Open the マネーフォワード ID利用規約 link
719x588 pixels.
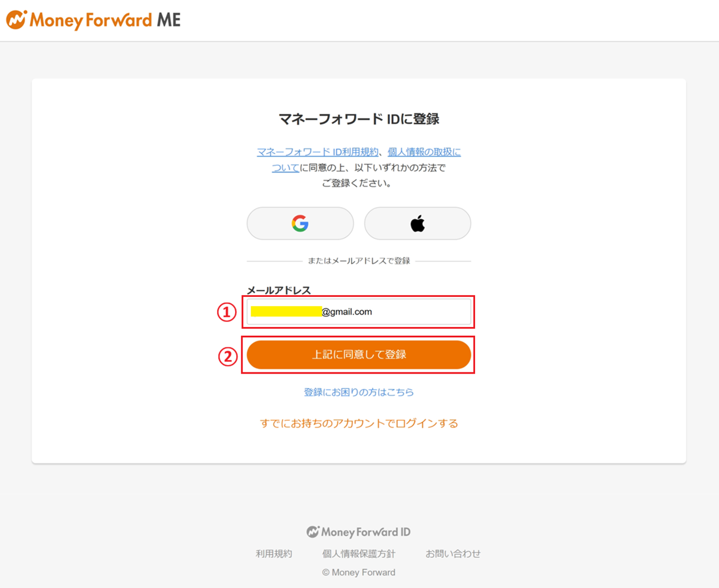[318, 152]
